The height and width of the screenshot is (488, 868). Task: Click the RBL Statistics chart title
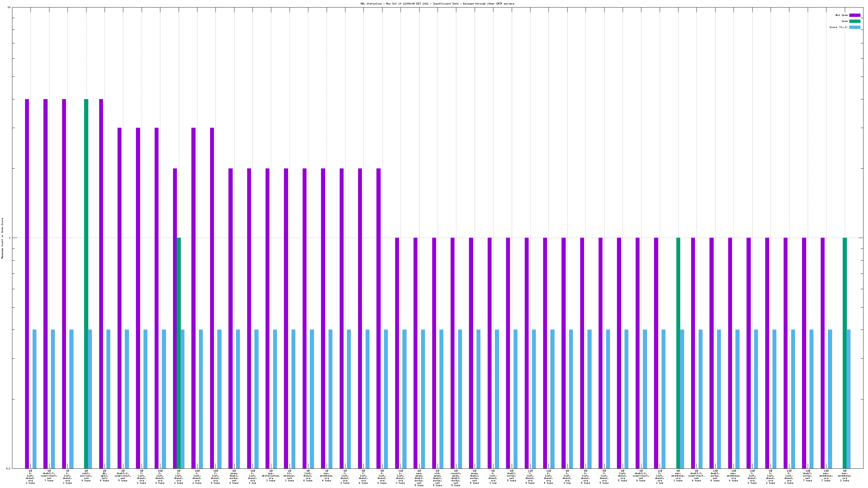tap(437, 4)
